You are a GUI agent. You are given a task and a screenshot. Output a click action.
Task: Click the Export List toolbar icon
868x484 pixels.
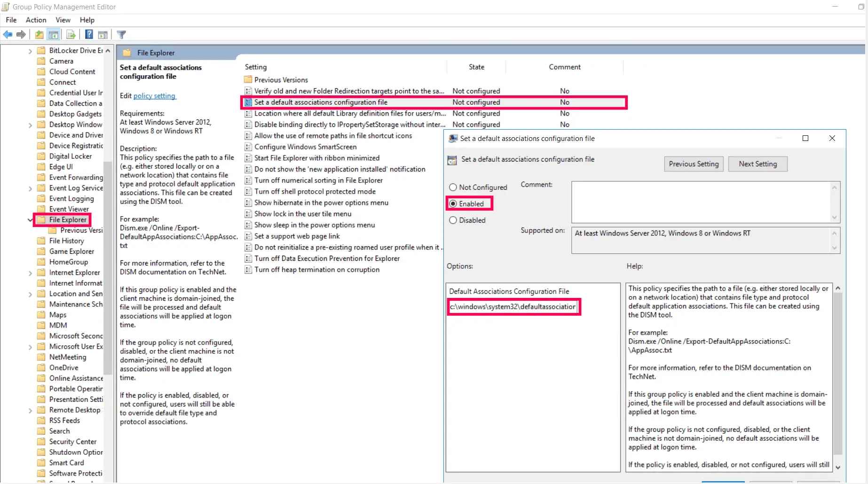pos(71,34)
